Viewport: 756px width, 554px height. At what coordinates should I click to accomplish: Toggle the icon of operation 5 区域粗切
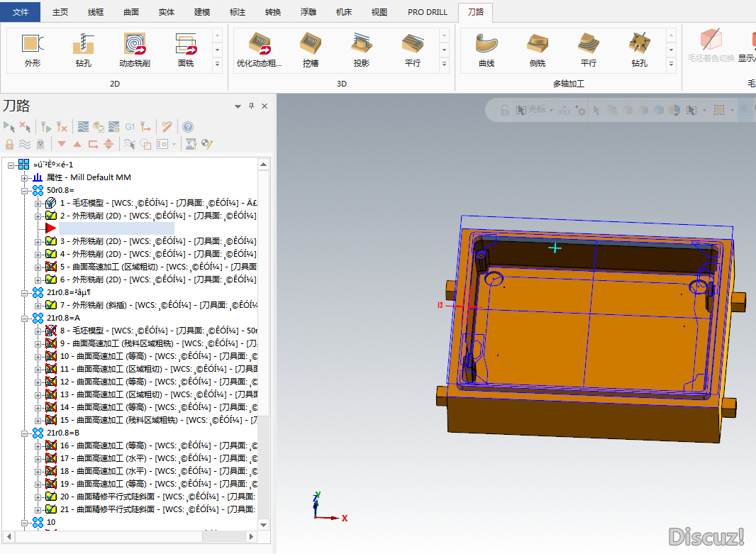click(50, 267)
